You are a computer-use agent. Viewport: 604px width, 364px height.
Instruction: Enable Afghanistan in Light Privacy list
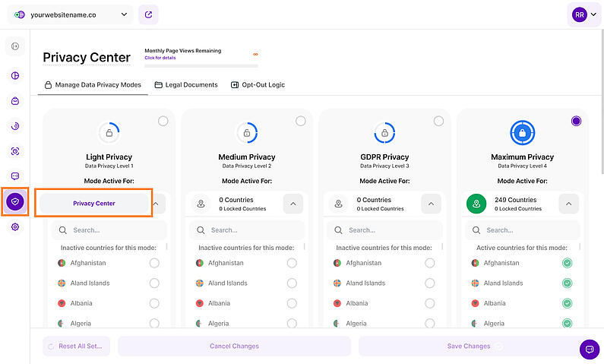coord(154,263)
